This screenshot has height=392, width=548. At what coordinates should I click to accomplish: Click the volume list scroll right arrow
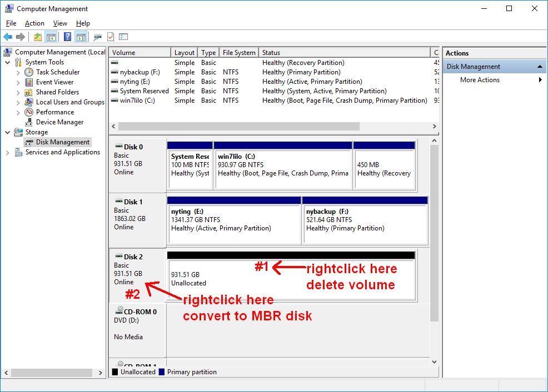[435, 127]
